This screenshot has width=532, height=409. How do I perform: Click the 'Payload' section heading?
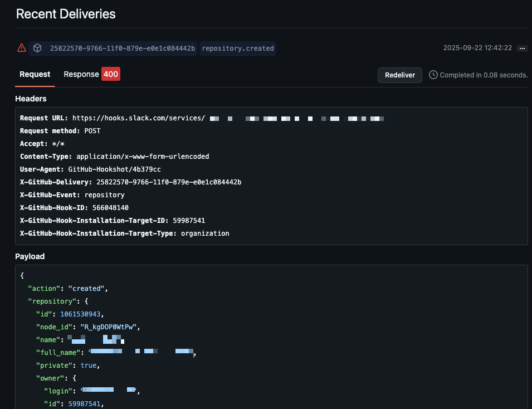(x=30, y=257)
